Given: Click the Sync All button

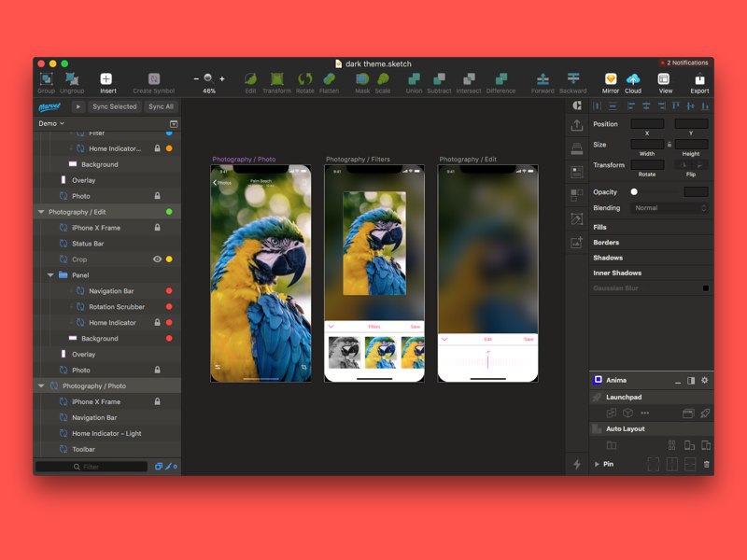Looking at the screenshot, I should coord(161,106).
